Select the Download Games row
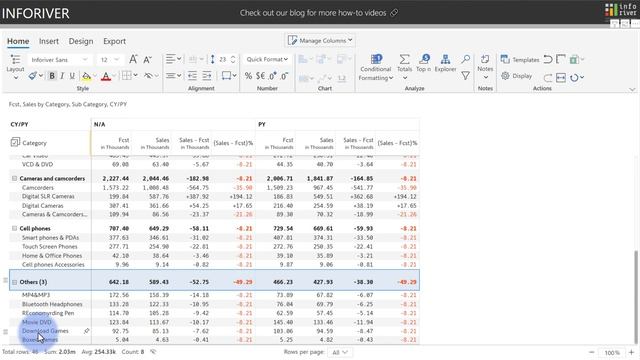 [214, 331]
